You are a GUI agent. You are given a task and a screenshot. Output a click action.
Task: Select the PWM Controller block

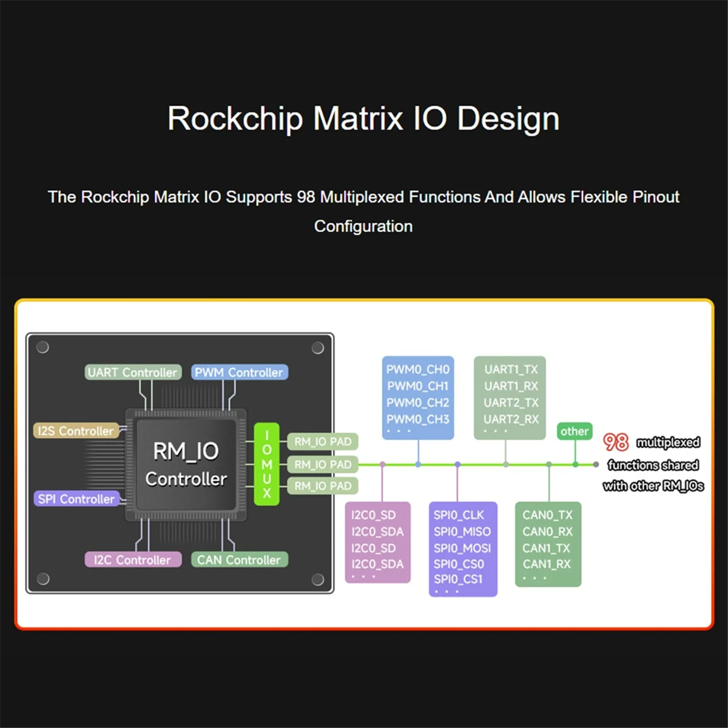click(240, 372)
